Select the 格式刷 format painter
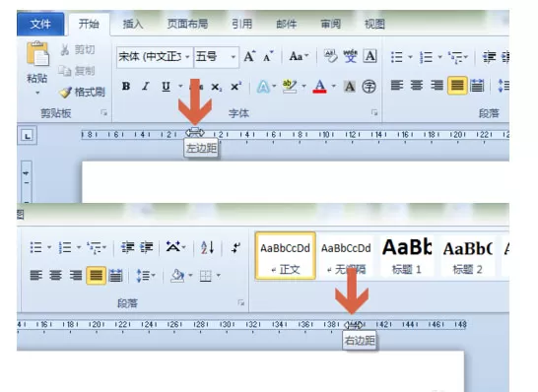 (82, 92)
